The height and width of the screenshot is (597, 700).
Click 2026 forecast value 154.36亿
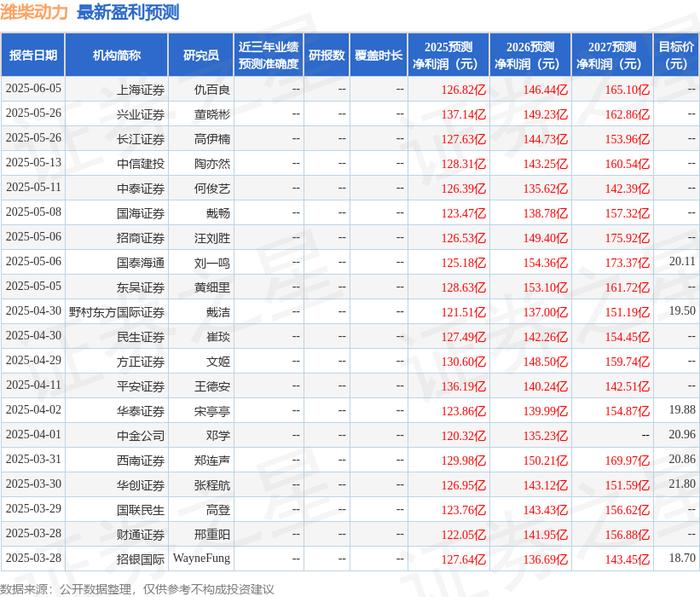(x=546, y=263)
